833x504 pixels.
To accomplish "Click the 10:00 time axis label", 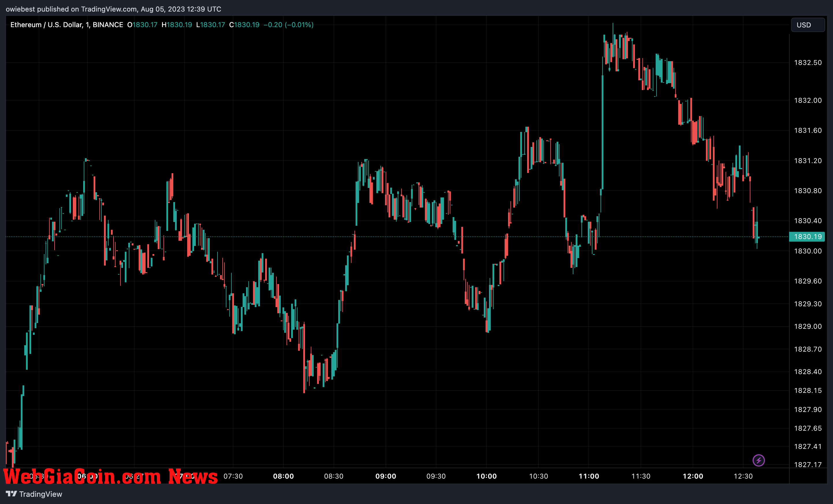I will 486,476.
